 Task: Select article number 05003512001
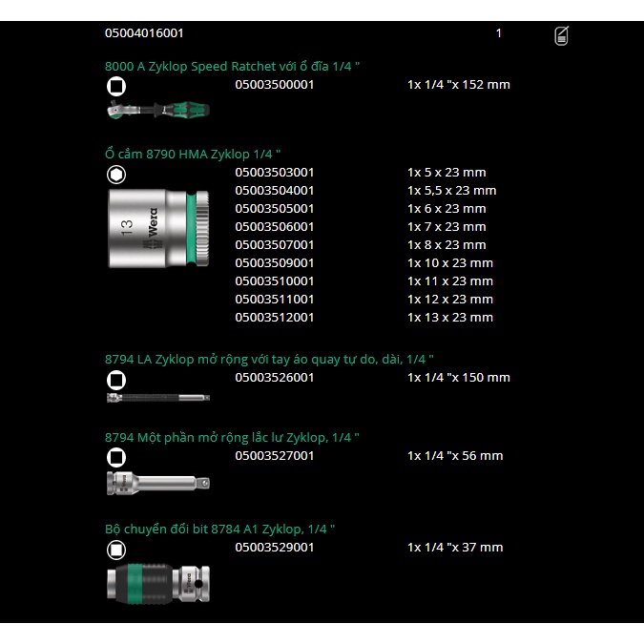point(274,318)
